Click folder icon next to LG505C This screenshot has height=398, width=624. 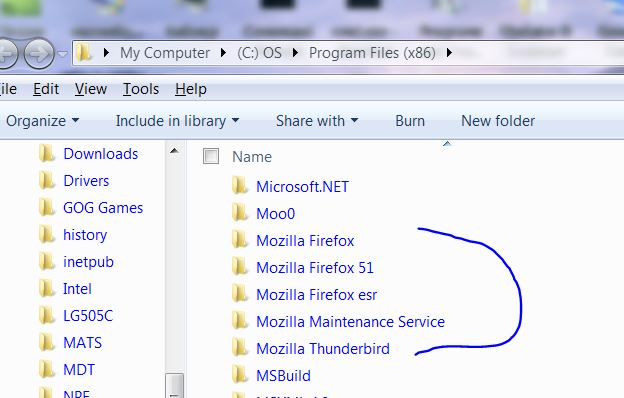(47, 315)
